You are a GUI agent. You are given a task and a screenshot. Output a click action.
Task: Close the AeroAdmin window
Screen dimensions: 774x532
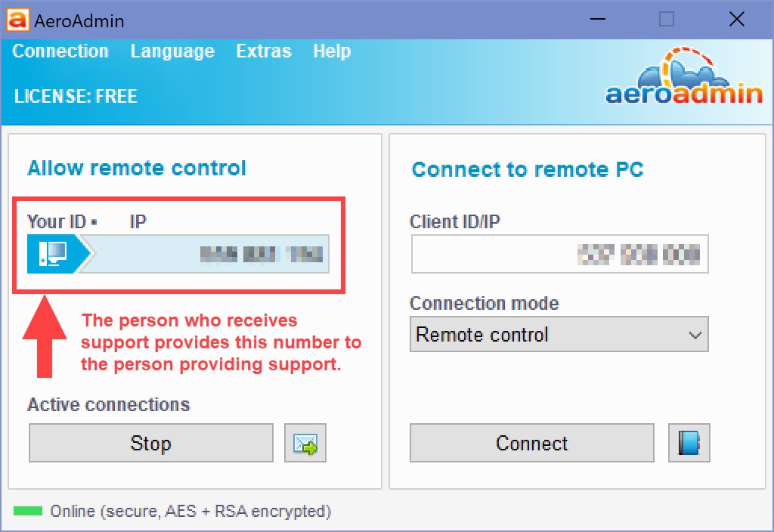click(737, 19)
